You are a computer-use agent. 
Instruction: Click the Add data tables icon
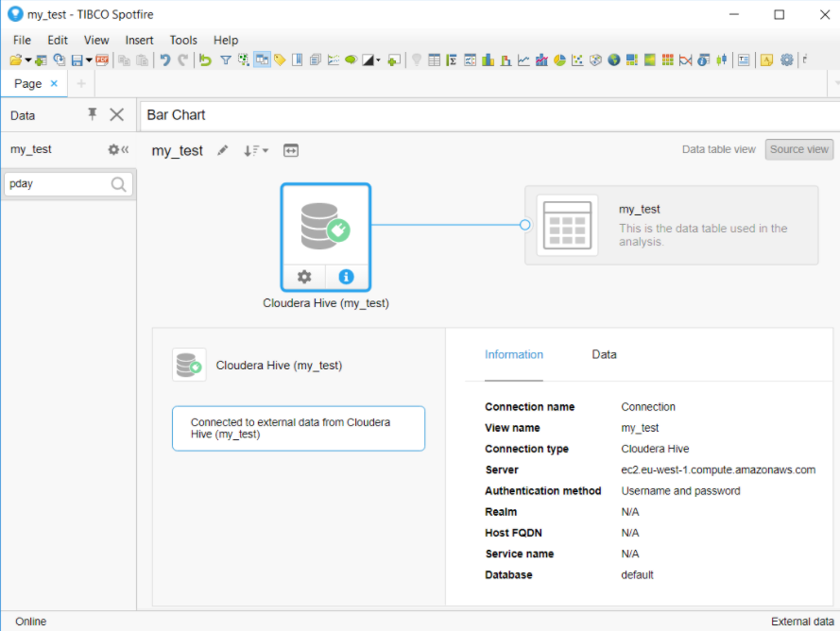41,60
